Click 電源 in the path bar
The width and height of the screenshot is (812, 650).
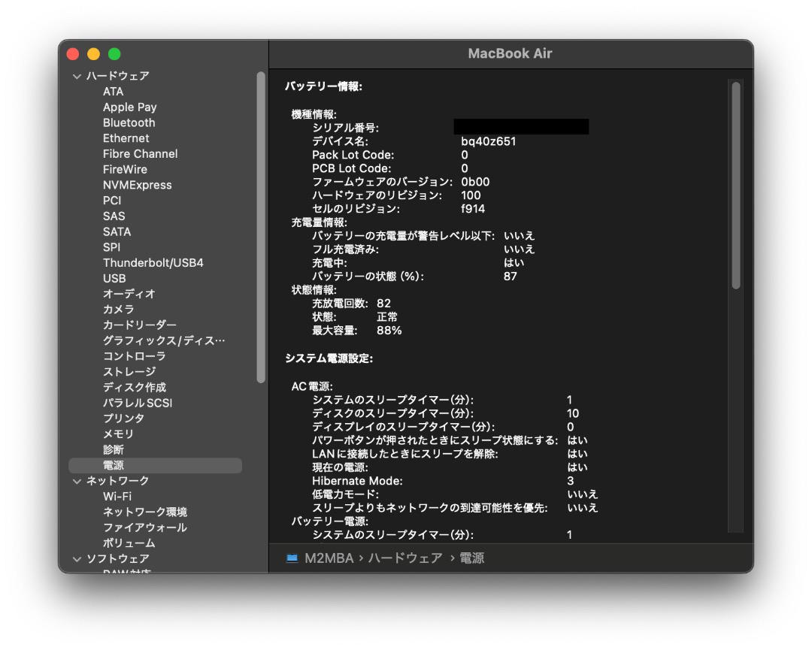[x=471, y=558]
